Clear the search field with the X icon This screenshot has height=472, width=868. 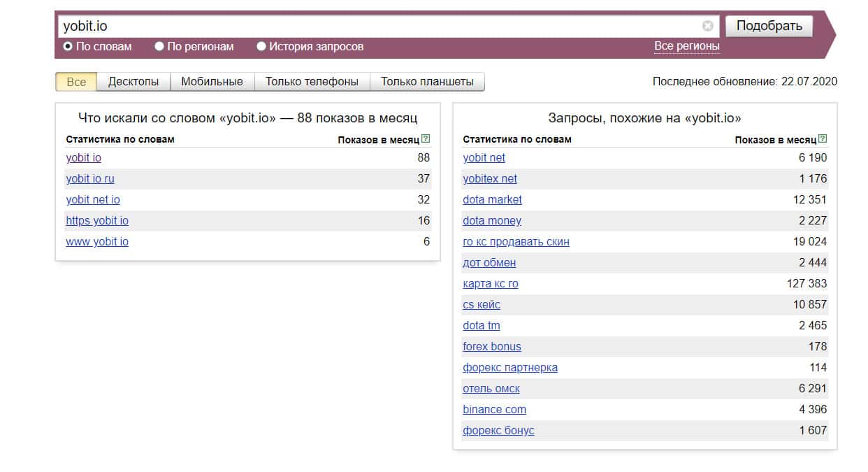click(707, 27)
